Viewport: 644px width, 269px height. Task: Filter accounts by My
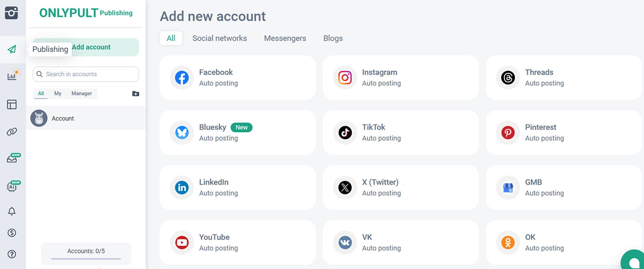click(x=58, y=94)
